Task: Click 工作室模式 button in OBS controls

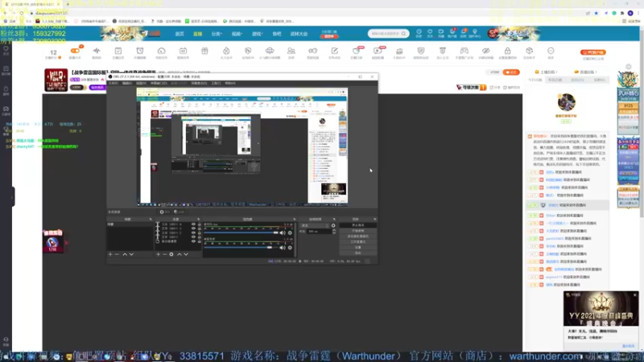Action: click(x=357, y=242)
